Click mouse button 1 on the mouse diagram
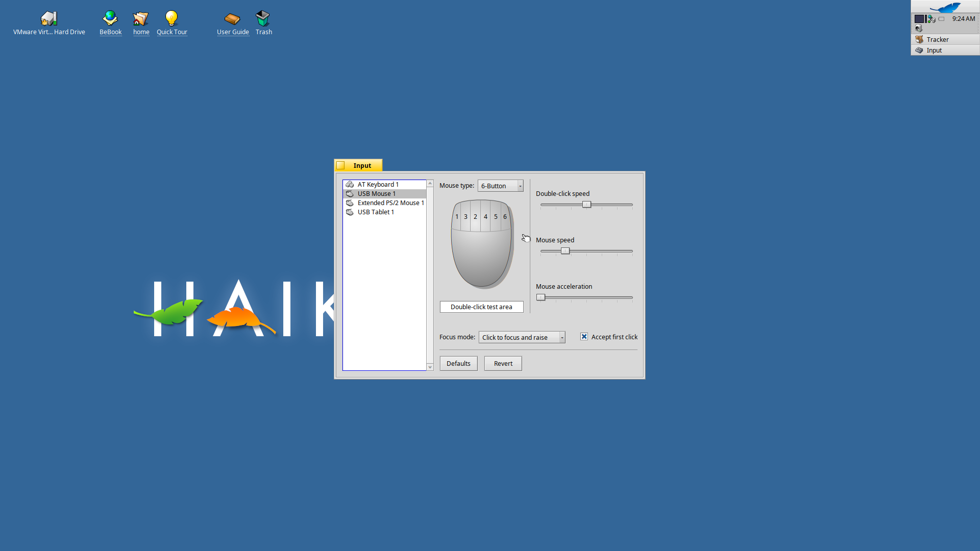The width and height of the screenshot is (980, 551). [x=456, y=216]
